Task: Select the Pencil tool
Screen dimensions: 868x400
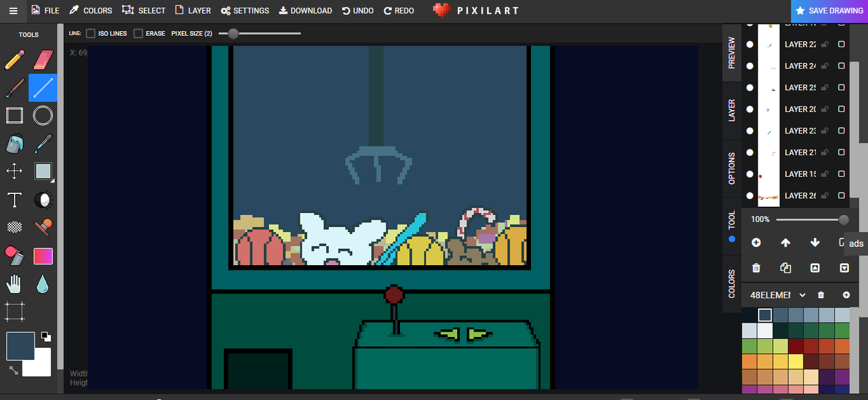Action: click(14, 59)
